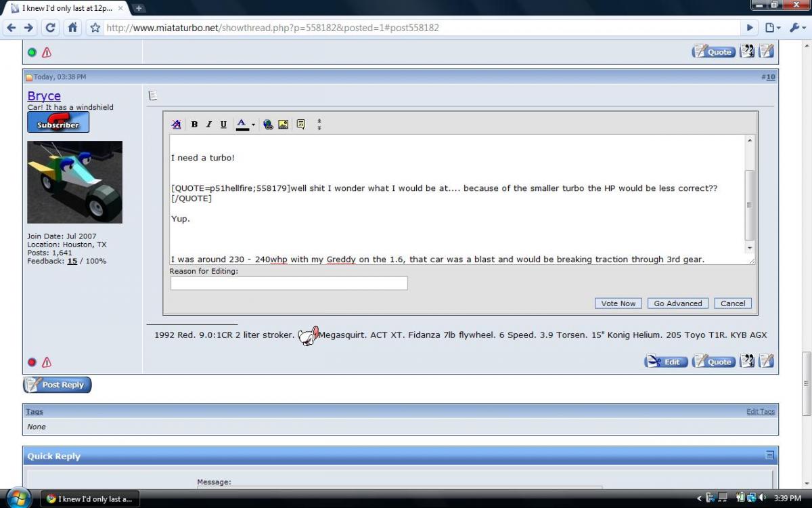Cancel the post edit

[733, 303]
